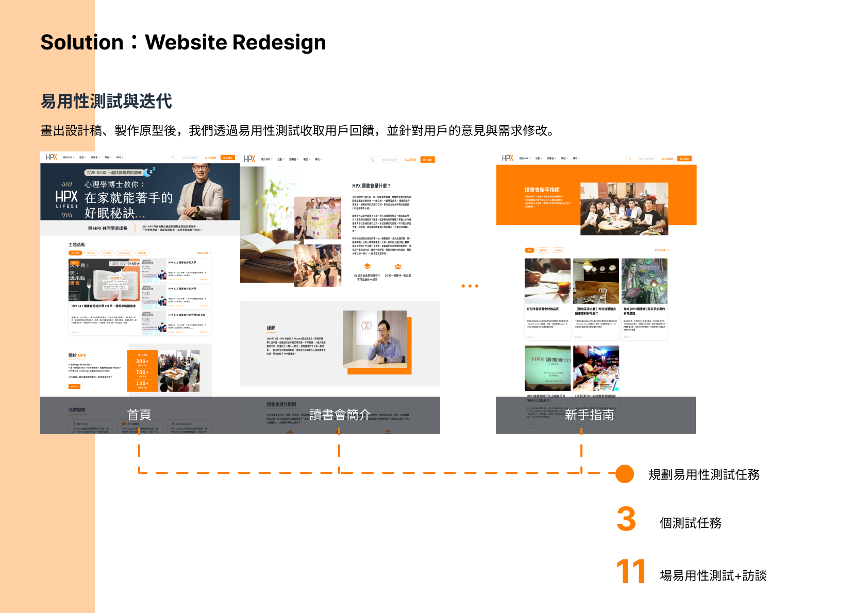Screen dimensions: 868x613
Task: Select HPX Campus filter pill on homepage
Action: [x=124, y=253]
